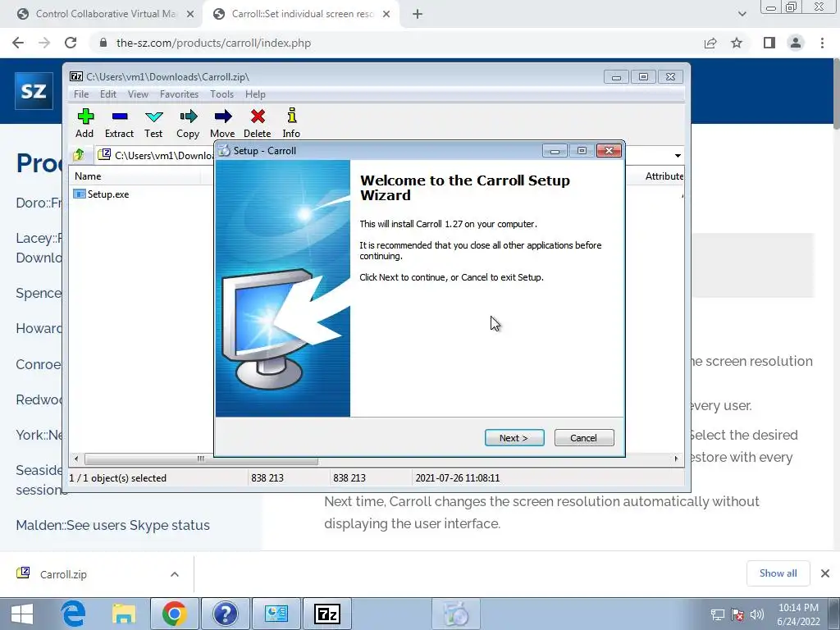The height and width of the screenshot is (630, 840).
Task: Open Carroll.zip from downloads bar
Action: [63, 574]
